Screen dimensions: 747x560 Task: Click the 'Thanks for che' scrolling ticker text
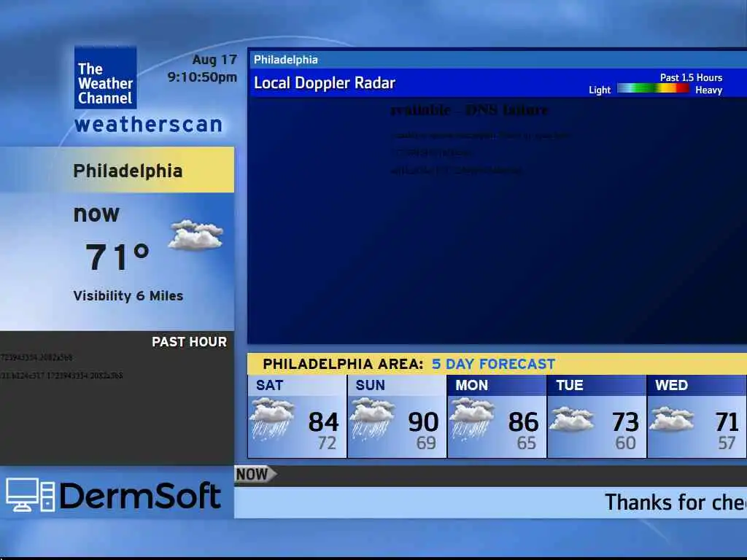click(676, 502)
